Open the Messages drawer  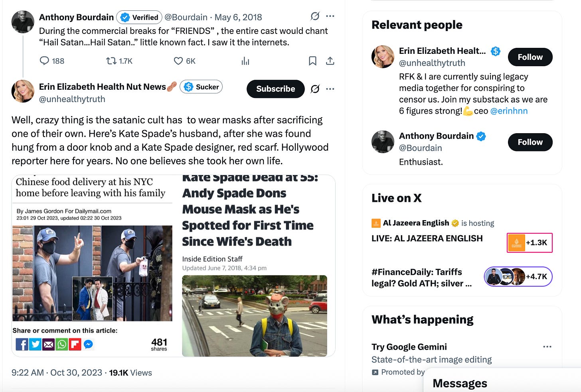pos(459,383)
